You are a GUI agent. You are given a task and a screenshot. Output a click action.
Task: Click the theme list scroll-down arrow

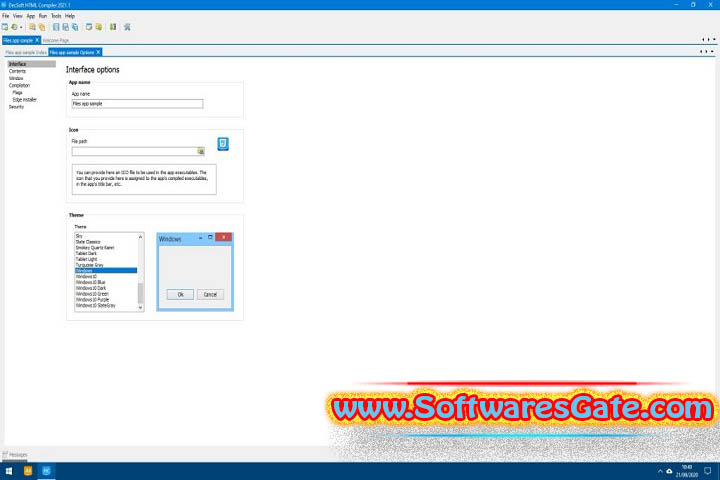pos(141,307)
